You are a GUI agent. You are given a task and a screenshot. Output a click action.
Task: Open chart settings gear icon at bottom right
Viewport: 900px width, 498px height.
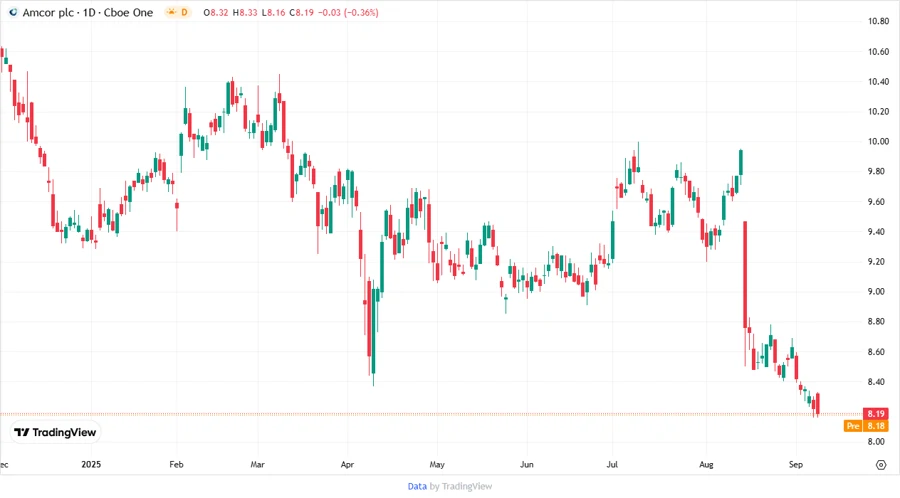pyautogui.click(x=881, y=465)
